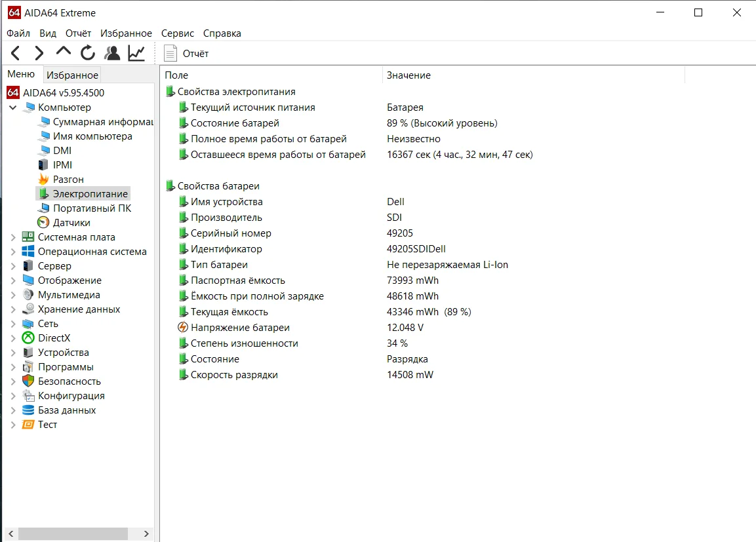Image resolution: width=756 pixels, height=542 pixels.
Task: Open the Избранное menu in menu bar
Action: (126, 33)
